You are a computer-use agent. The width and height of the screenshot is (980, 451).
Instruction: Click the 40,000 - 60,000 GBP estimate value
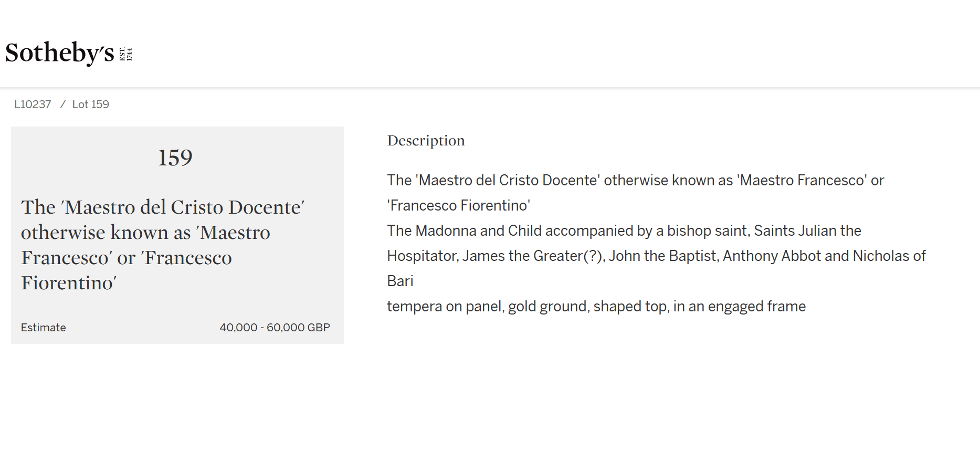tap(275, 328)
